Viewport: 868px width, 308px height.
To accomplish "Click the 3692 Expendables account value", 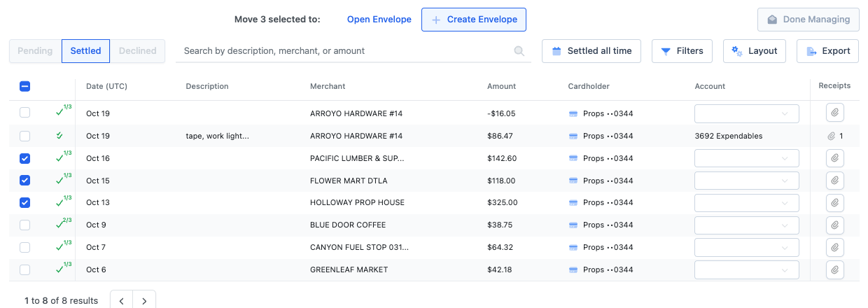I will (729, 136).
